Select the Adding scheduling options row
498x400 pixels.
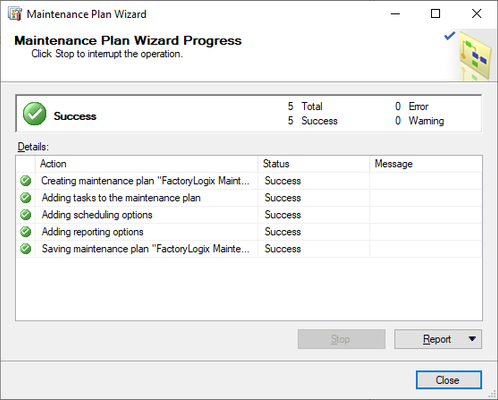(249, 215)
